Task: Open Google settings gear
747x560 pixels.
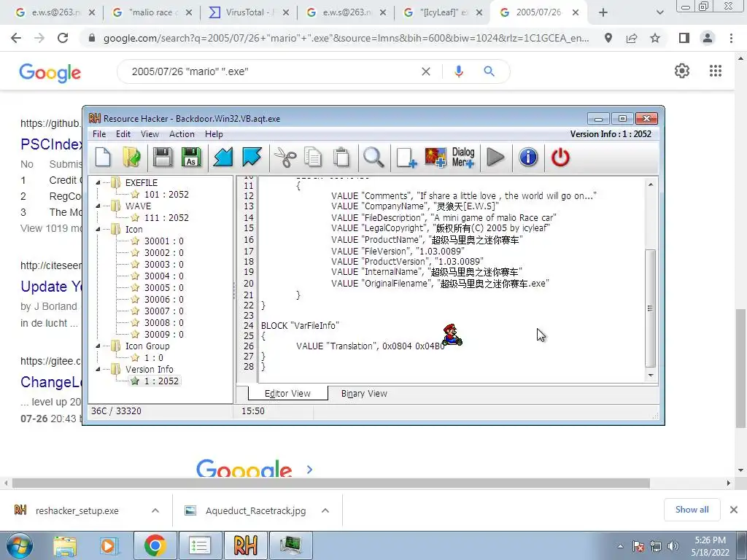Action: (682, 71)
